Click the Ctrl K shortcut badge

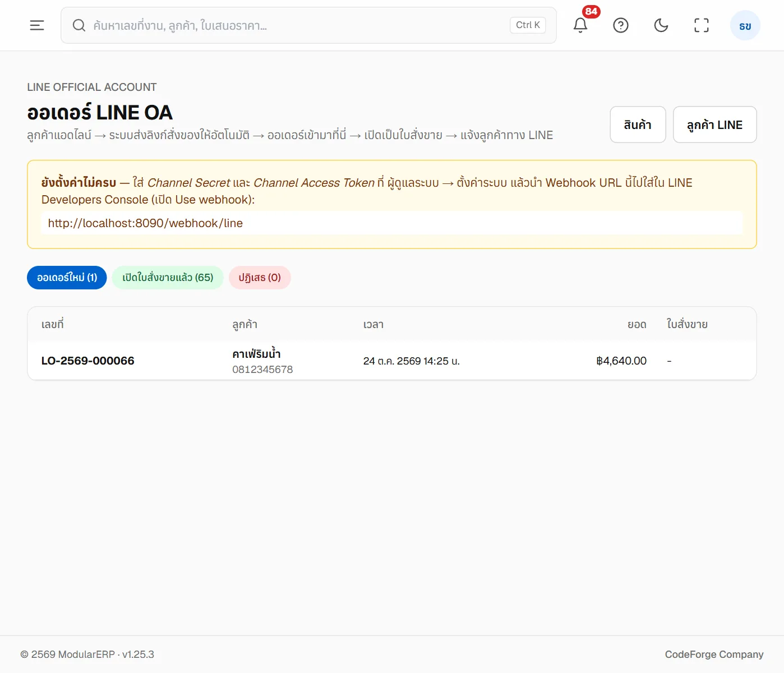528,25
